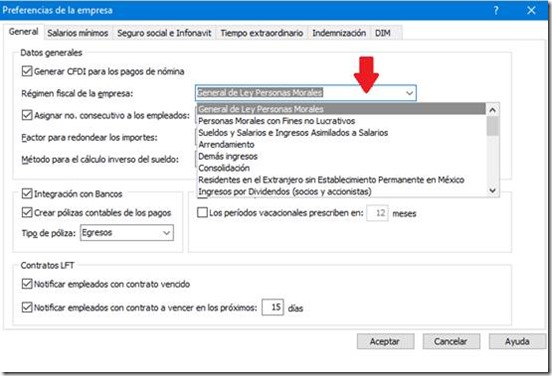Open the Indemnización tab
This screenshot has height=376, width=552.
(339, 33)
